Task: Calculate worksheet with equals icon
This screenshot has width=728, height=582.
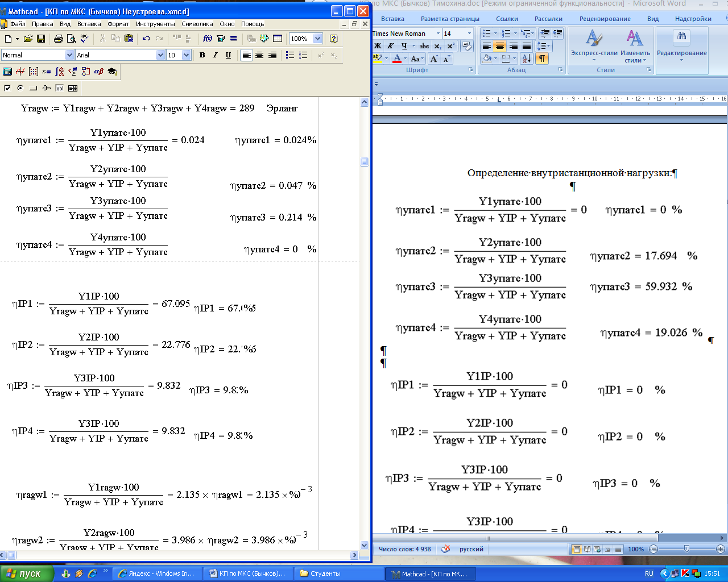Action: click(x=233, y=39)
